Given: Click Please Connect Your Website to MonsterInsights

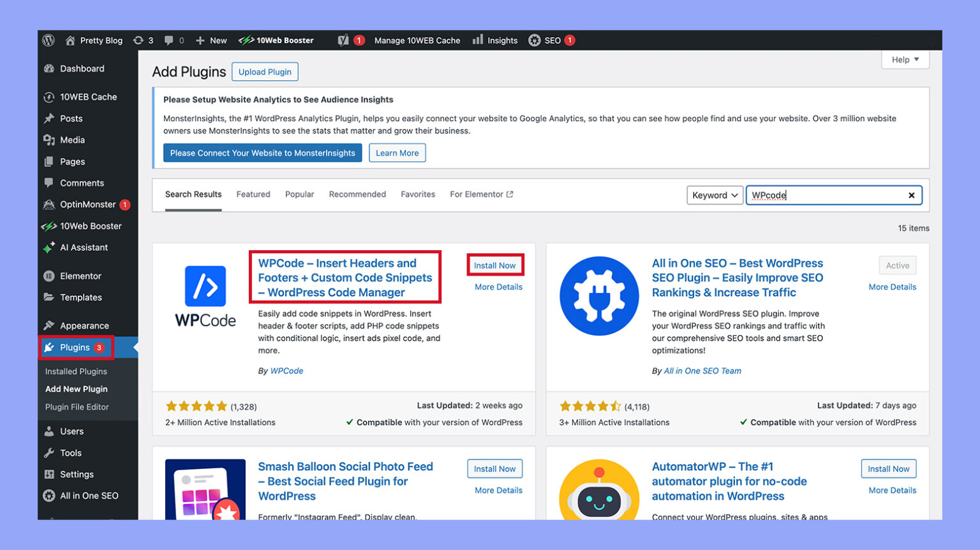Looking at the screenshot, I should (x=262, y=153).
